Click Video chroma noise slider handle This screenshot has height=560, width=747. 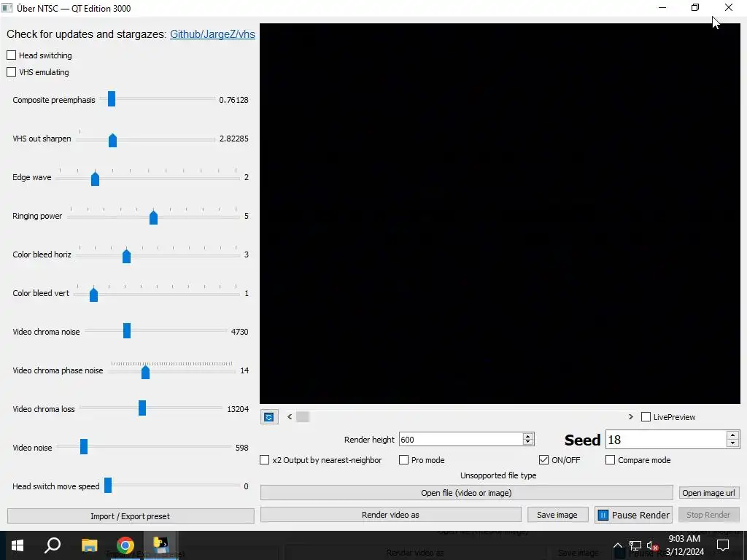(127, 330)
